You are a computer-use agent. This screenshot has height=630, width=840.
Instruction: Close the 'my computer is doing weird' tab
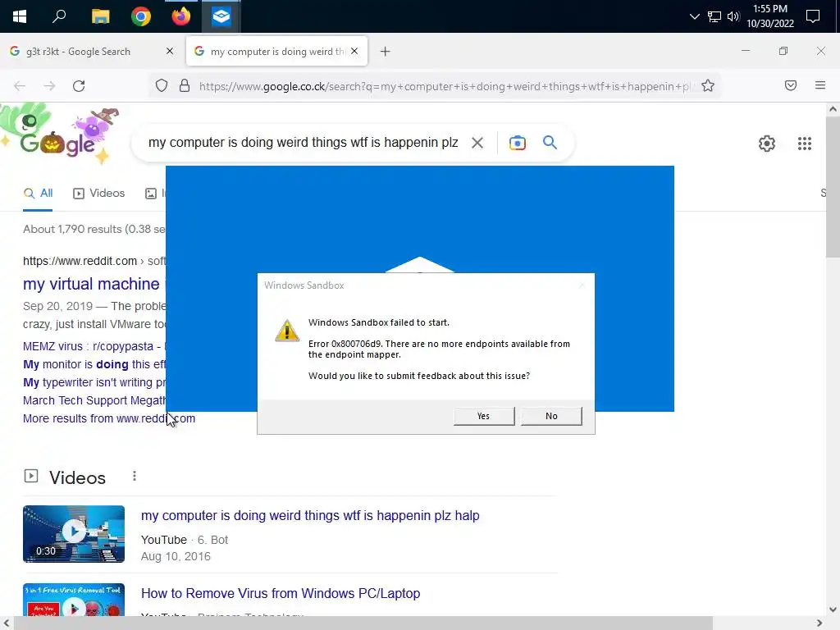(354, 52)
